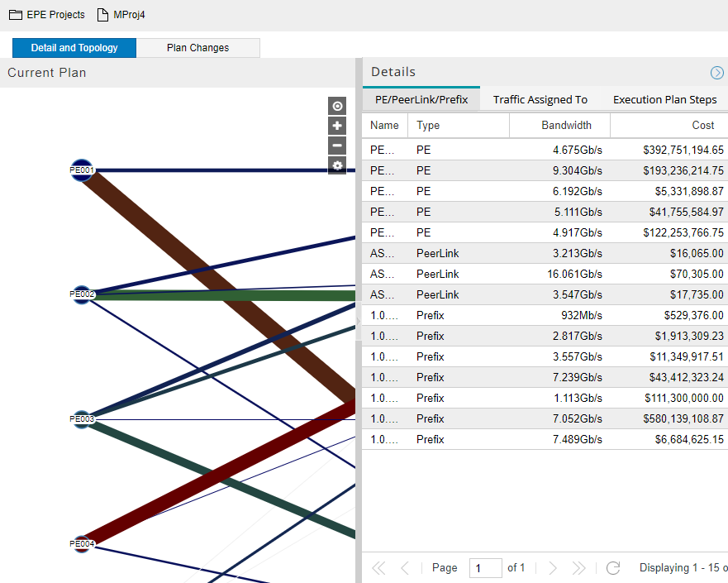The image size is (728, 583).
Task: Select Prefix row with 2.817Gb/s
Action: [x=545, y=337]
